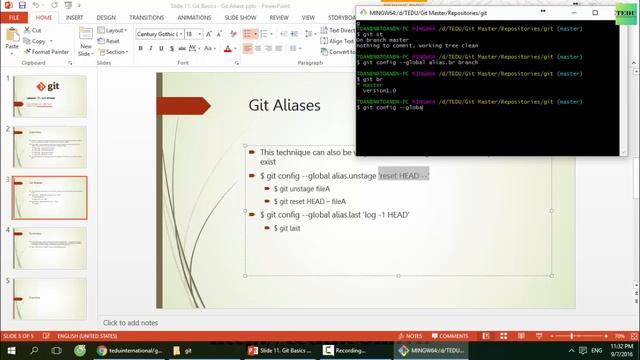Switch to the DESIGN tab
This screenshot has height=360, width=640.
pos(106,18)
